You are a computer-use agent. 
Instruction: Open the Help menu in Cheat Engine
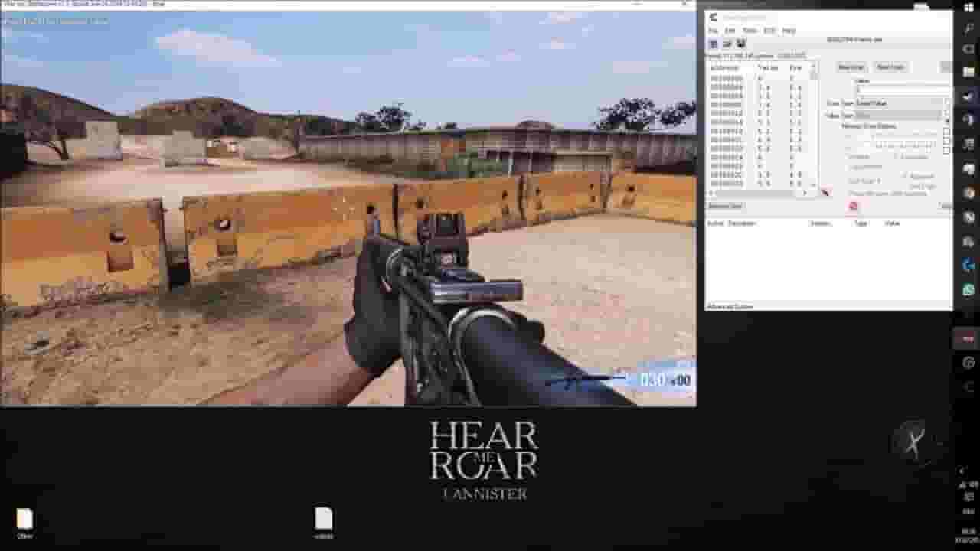point(789,31)
